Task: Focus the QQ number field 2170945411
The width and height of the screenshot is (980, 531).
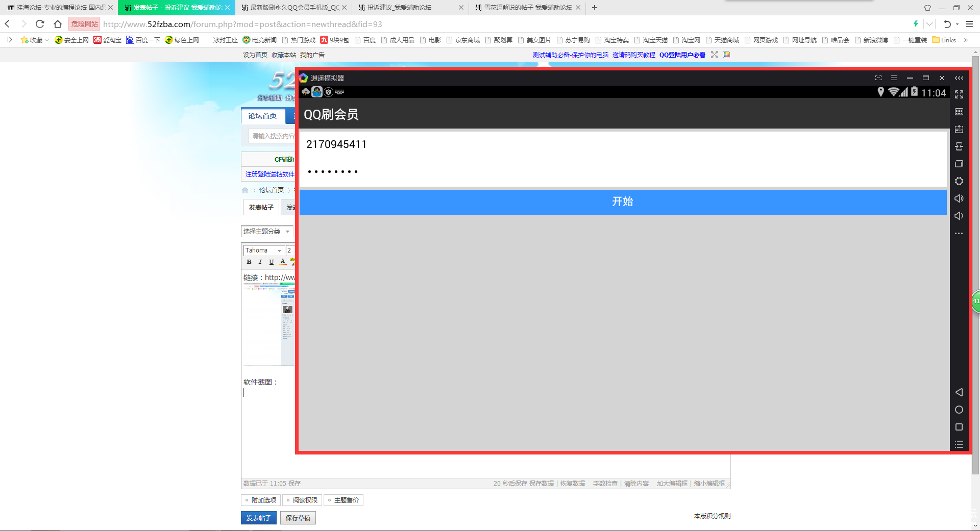Action: pos(623,144)
